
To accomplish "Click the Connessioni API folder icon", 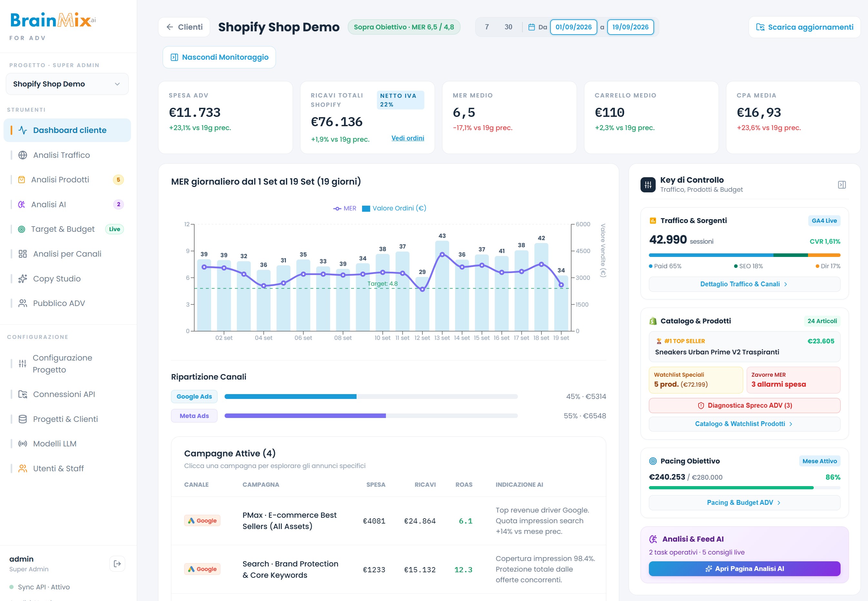I will click(x=23, y=394).
